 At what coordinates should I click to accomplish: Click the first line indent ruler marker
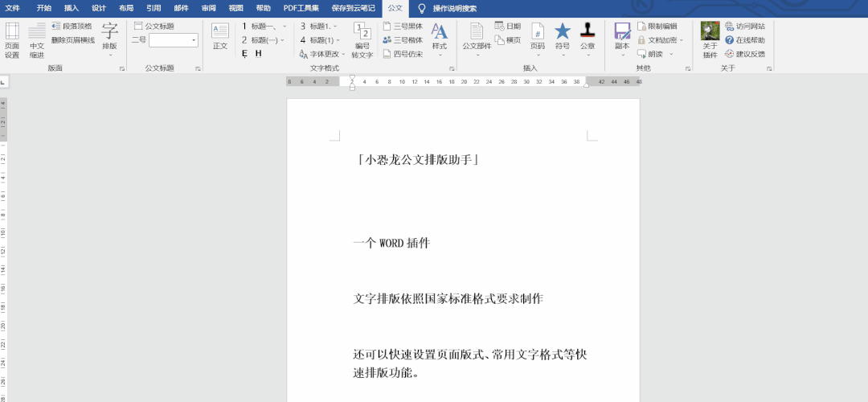352,78
